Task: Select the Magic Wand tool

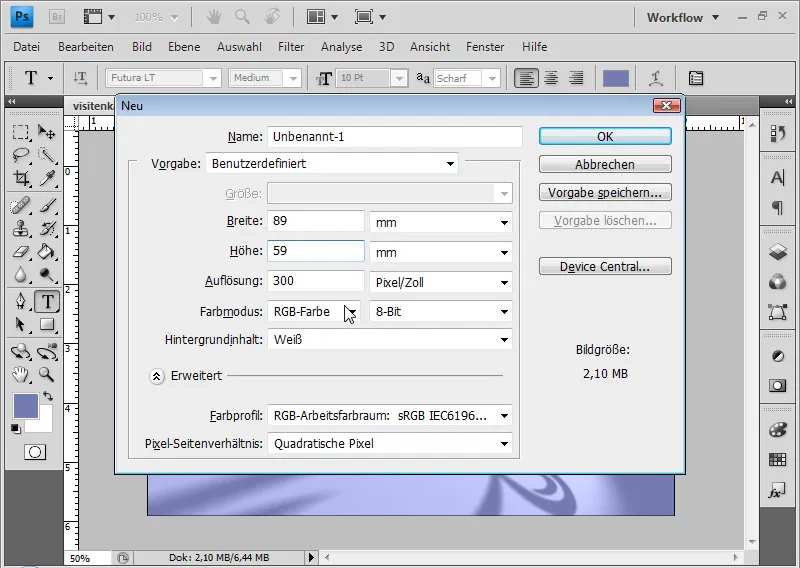Action: pos(46,155)
